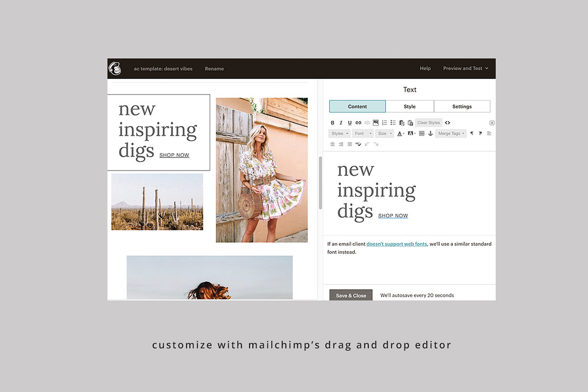Switch to the Style tab

410,106
